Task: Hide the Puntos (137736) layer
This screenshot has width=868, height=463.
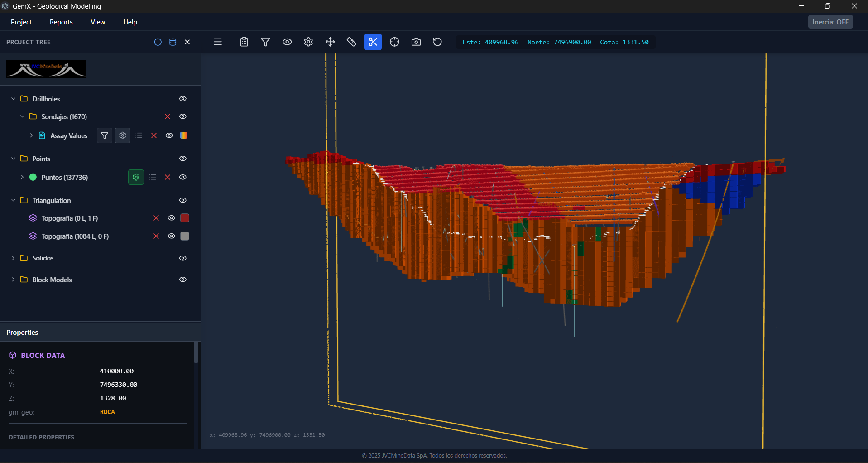Action: 183,177
